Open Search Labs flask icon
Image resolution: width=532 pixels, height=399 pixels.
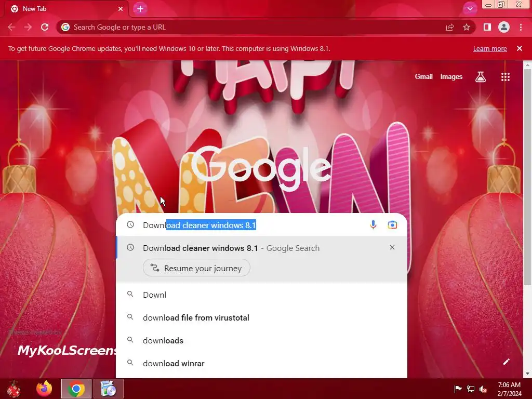click(x=481, y=77)
